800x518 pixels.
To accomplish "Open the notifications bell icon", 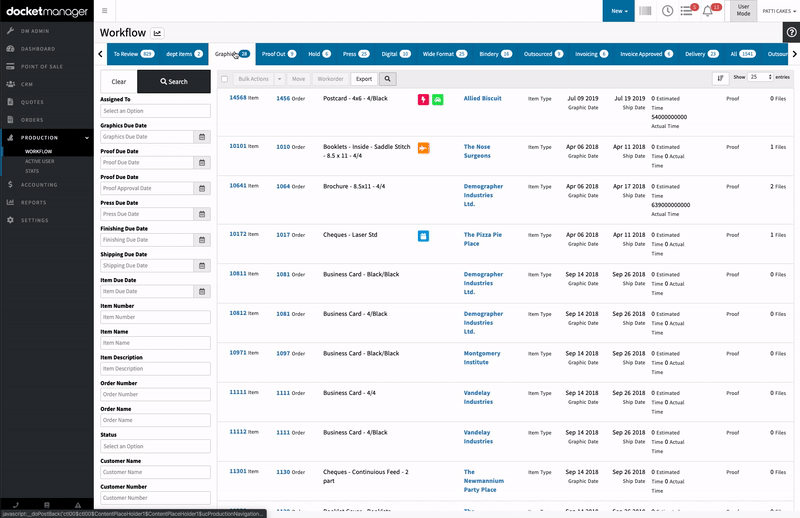I will pos(708,11).
